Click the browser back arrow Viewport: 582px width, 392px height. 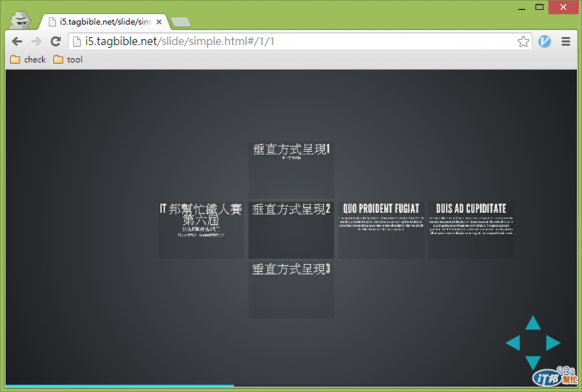(17, 41)
